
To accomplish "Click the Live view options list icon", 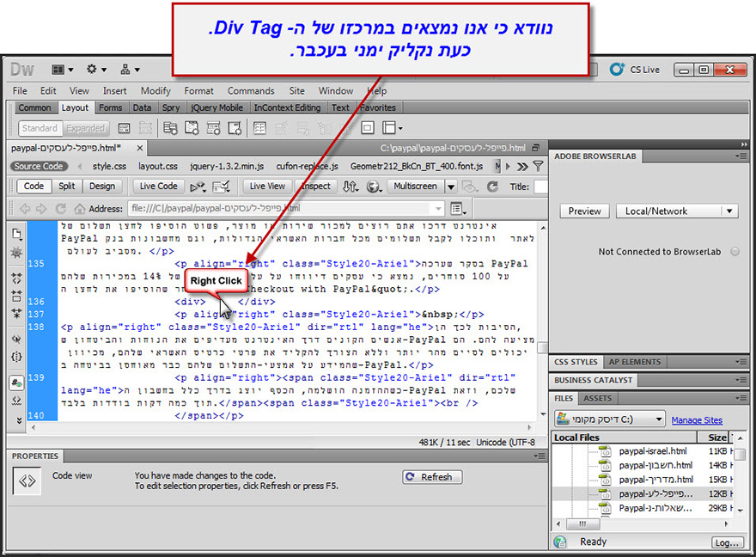I will coord(458,209).
